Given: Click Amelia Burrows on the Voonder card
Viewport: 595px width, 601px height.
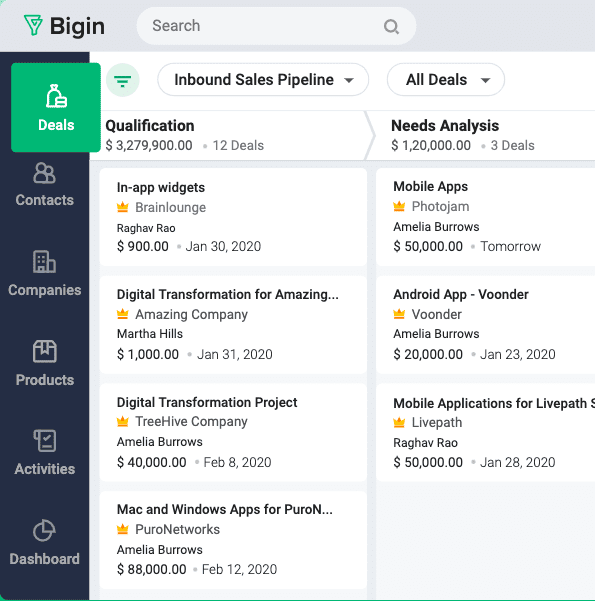Looking at the screenshot, I should [x=436, y=334].
